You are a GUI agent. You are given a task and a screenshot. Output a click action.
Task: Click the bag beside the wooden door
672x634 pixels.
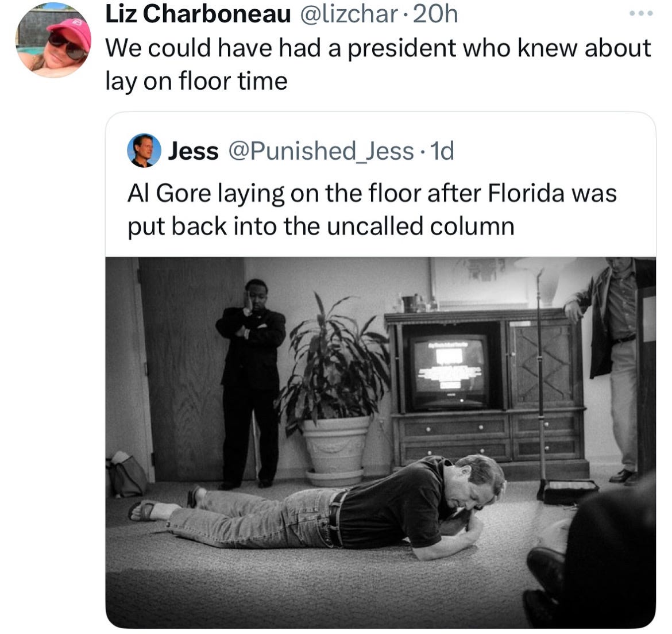point(127,474)
